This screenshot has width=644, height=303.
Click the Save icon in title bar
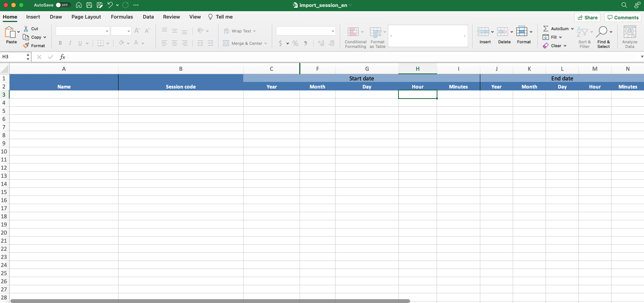(89, 5)
